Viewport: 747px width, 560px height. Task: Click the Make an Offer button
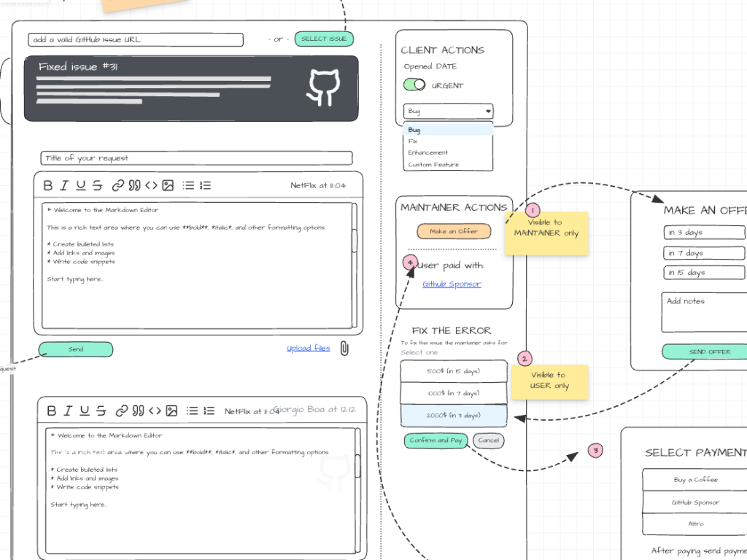coord(454,231)
